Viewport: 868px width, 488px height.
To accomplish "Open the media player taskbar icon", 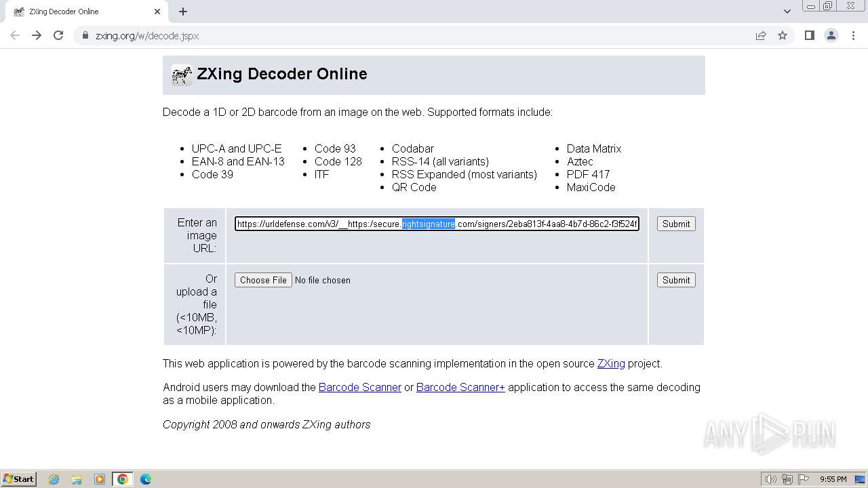I will [x=100, y=479].
